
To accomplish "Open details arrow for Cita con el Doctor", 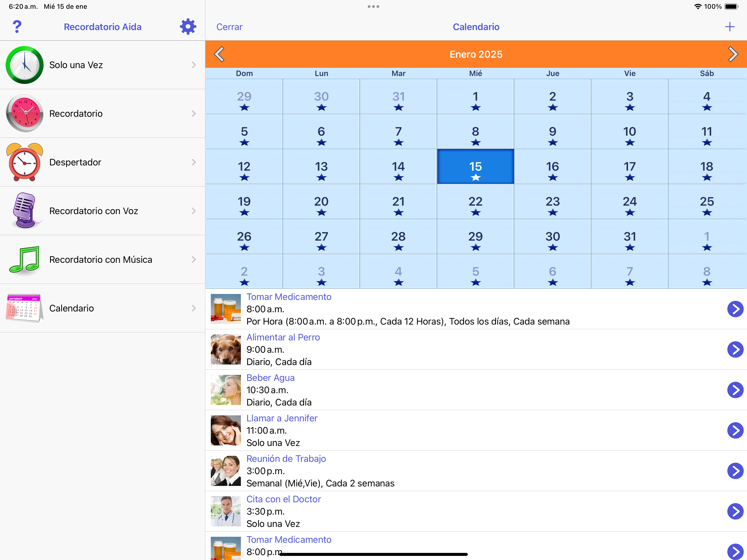I will 735,511.
